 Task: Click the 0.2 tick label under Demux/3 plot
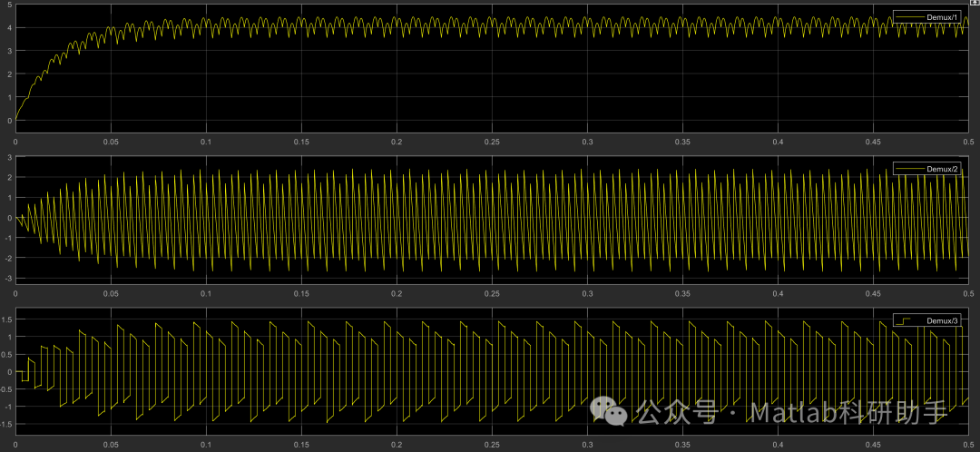pos(397,447)
